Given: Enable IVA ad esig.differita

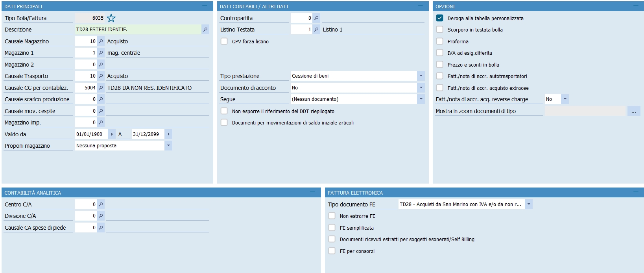Looking at the screenshot, I should pyautogui.click(x=440, y=53).
